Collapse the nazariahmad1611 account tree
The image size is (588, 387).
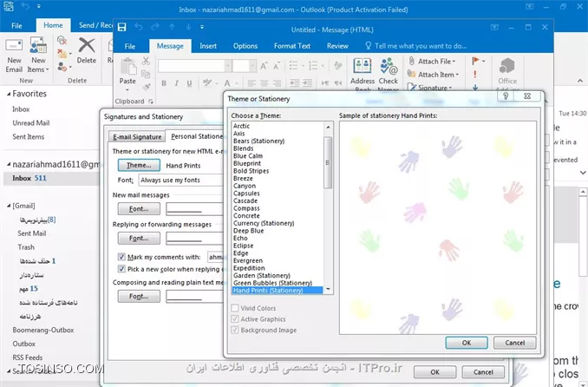[9, 164]
